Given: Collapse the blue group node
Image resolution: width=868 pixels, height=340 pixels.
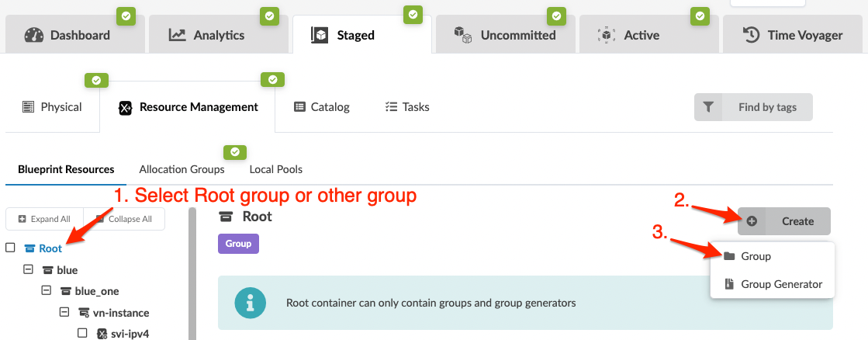Looking at the screenshot, I should point(29,270).
